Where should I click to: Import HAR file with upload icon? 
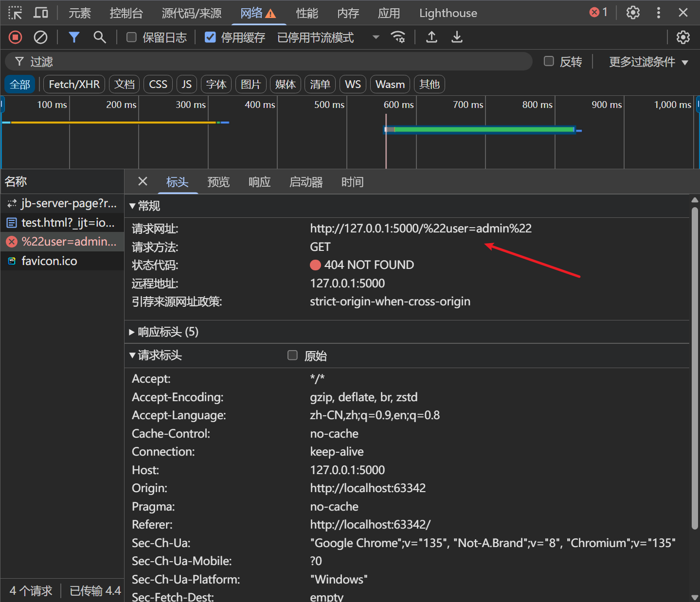(431, 37)
